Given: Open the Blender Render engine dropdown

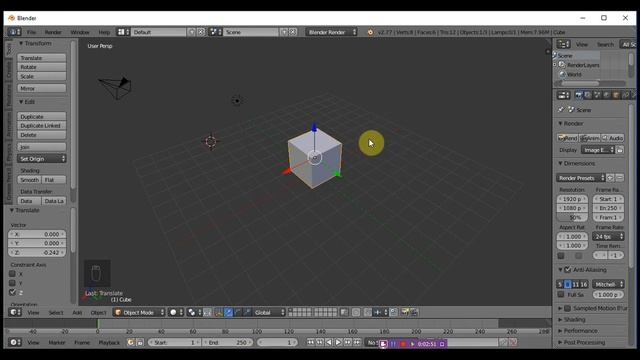Looking at the screenshot, I should coord(331,32).
